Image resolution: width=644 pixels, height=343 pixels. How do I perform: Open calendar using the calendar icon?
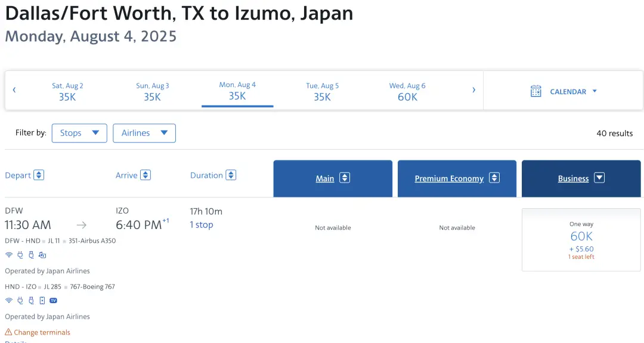(x=536, y=91)
